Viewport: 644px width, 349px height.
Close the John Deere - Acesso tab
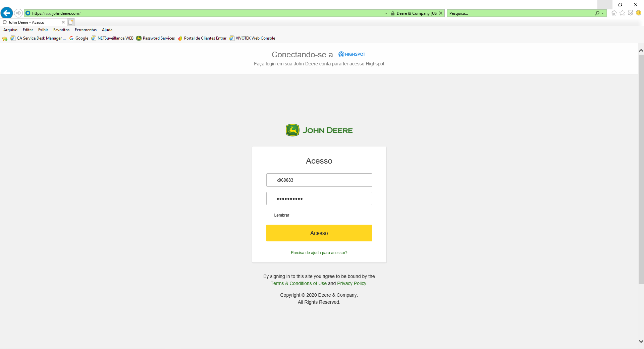pyautogui.click(x=63, y=22)
